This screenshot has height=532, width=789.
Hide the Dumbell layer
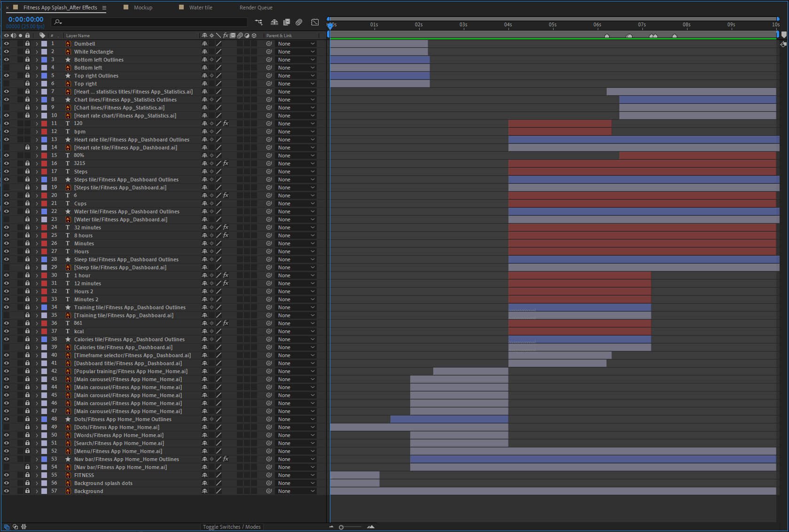[x=6, y=43]
